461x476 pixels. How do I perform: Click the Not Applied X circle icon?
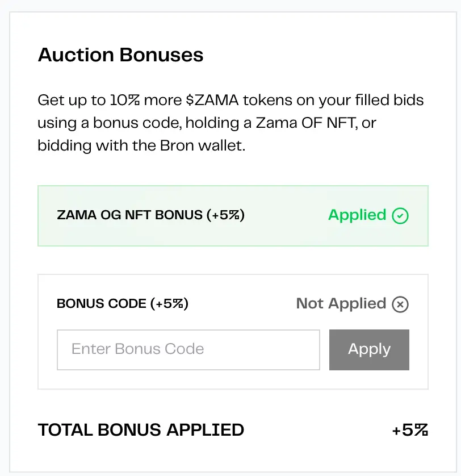click(400, 304)
